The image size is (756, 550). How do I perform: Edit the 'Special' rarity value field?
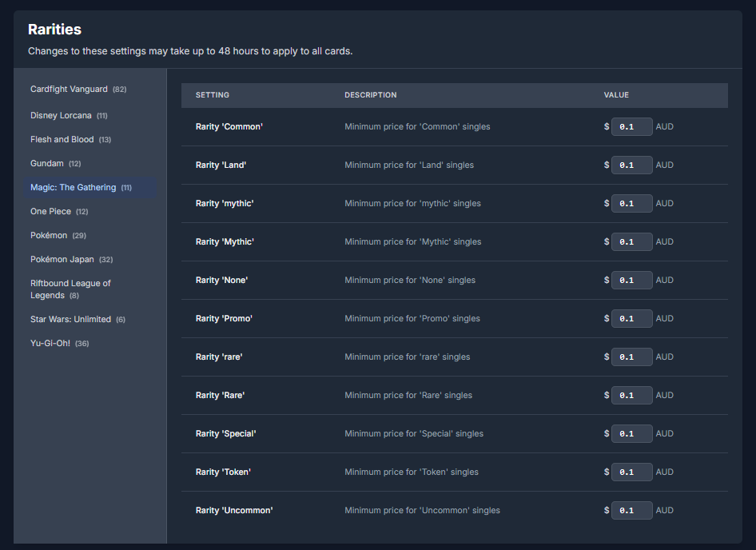pyautogui.click(x=631, y=434)
